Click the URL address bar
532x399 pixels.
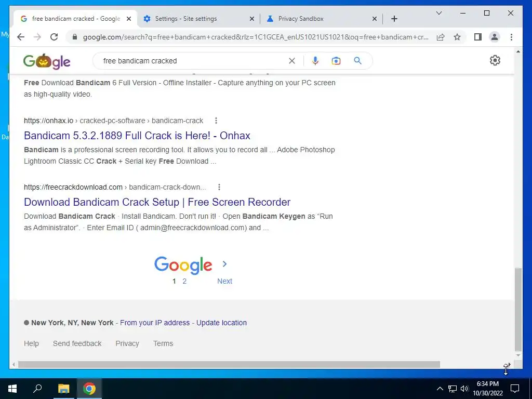point(256,37)
